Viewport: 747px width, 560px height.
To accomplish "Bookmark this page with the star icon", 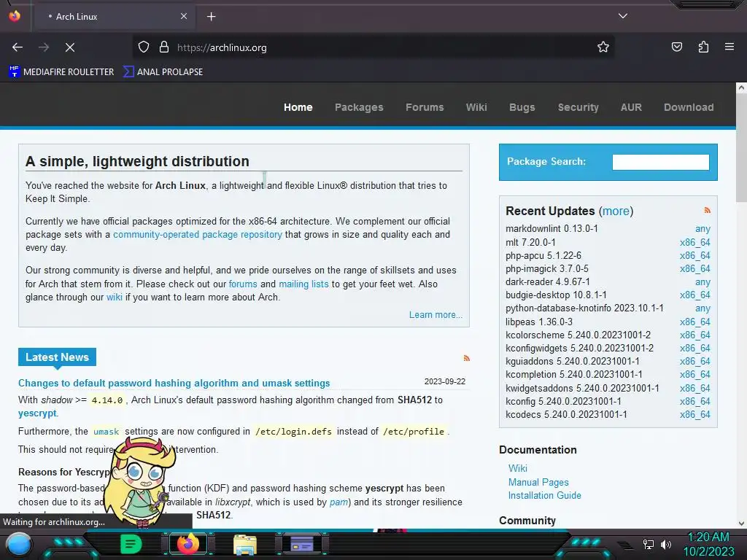I will tap(603, 47).
